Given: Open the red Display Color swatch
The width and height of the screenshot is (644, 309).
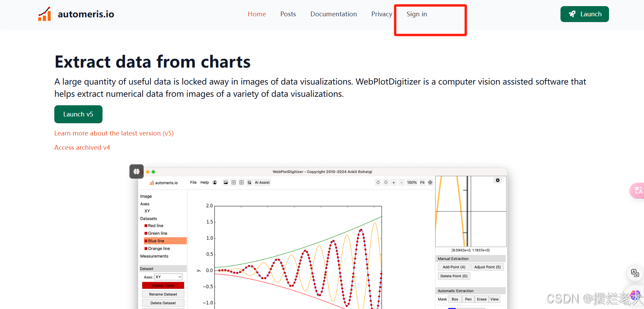Looking at the screenshot, I should [163, 286].
